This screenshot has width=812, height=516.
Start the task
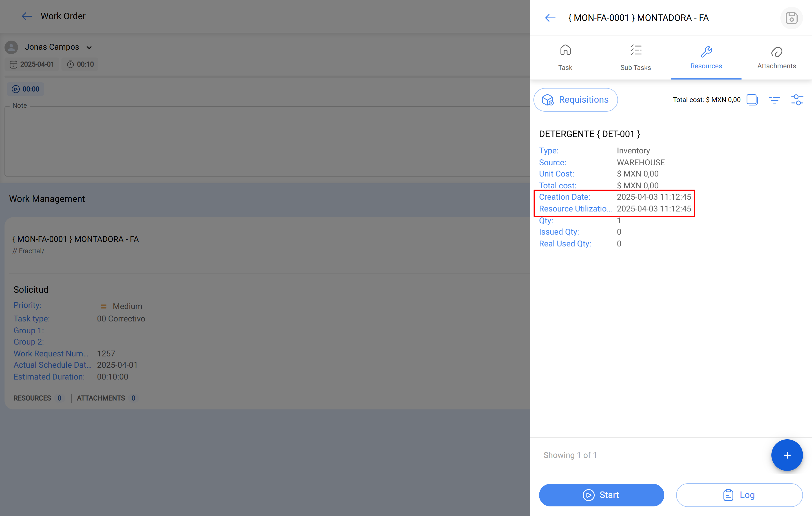tap(602, 495)
